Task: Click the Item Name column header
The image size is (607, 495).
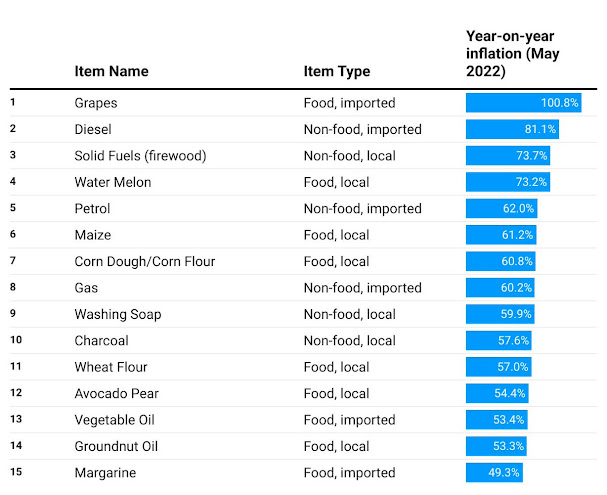Action: pos(111,71)
